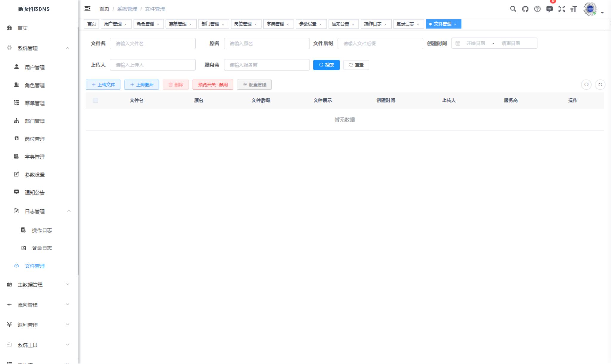Toggle 预览开关:禁用 to enable preview
Screen dimensions: 611x364
point(213,85)
